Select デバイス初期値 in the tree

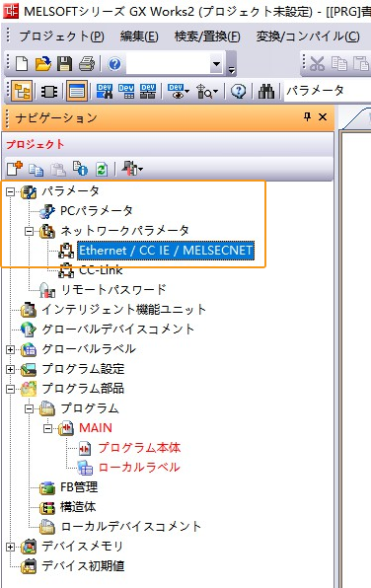[x=83, y=566]
